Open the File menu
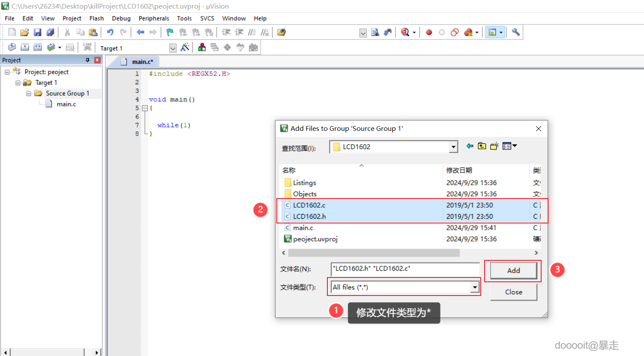Image resolution: width=644 pixels, height=356 pixels. 9,18
